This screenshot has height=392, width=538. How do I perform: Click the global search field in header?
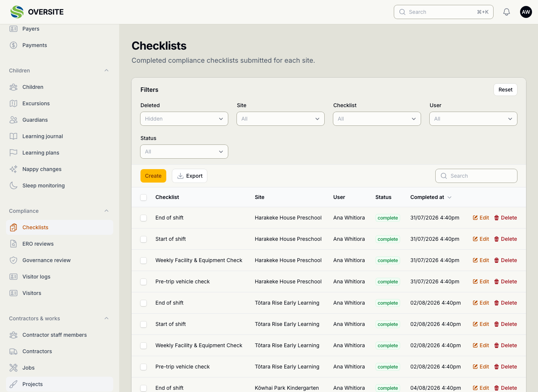[x=443, y=12]
